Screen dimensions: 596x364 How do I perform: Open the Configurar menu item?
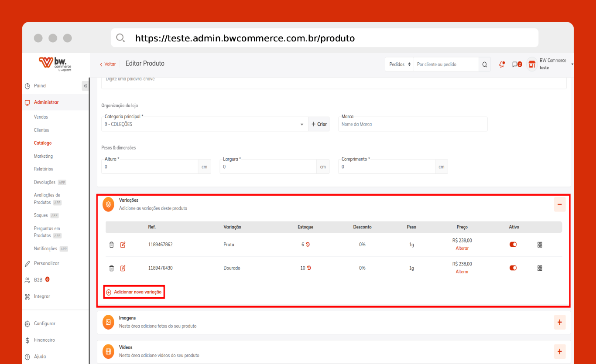click(45, 323)
